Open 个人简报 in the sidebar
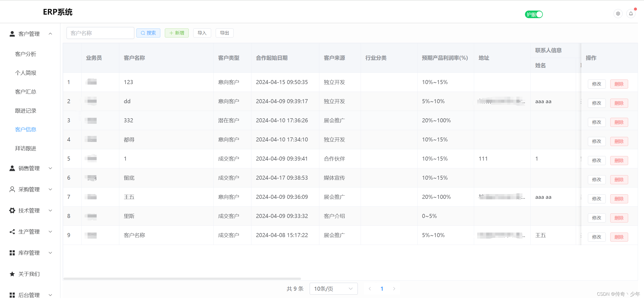Viewport: 644px width, 299px height. click(26, 73)
